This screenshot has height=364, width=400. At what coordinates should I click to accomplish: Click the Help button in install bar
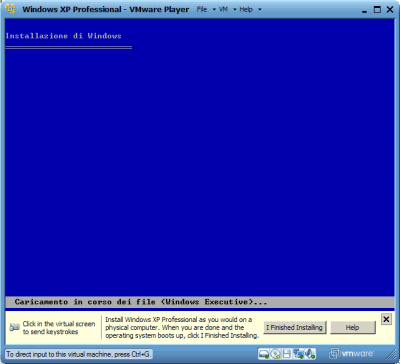(353, 327)
